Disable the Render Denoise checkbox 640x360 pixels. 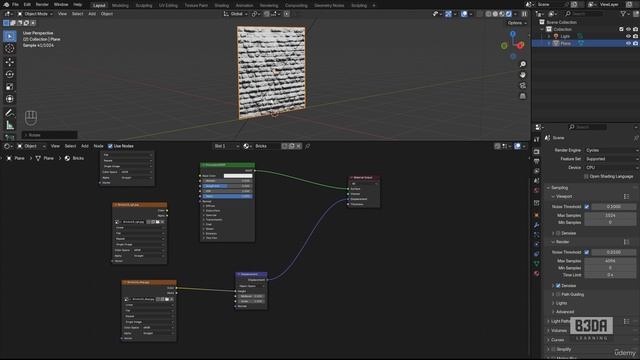click(x=558, y=286)
